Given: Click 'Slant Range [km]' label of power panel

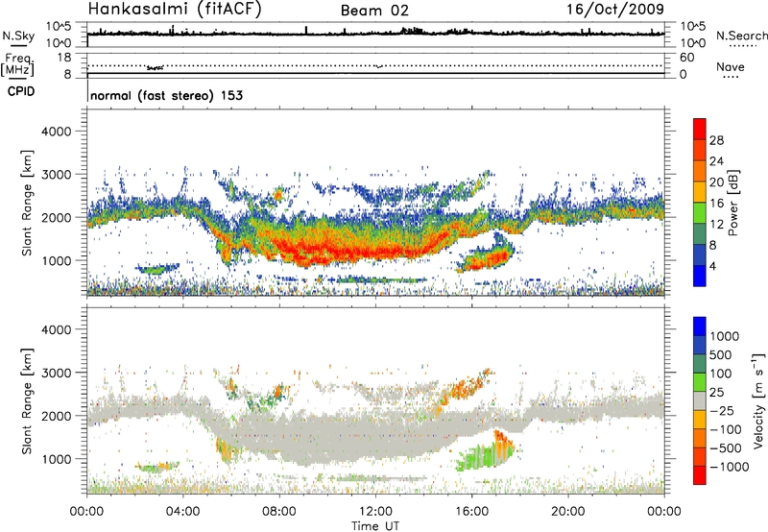Looking at the screenshot, I should [x=27, y=203].
